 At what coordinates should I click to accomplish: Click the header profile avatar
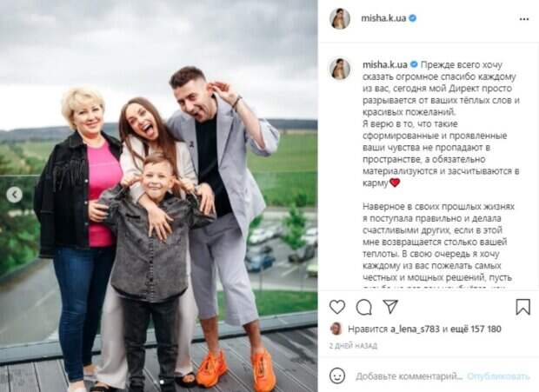pyautogui.click(x=340, y=18)
